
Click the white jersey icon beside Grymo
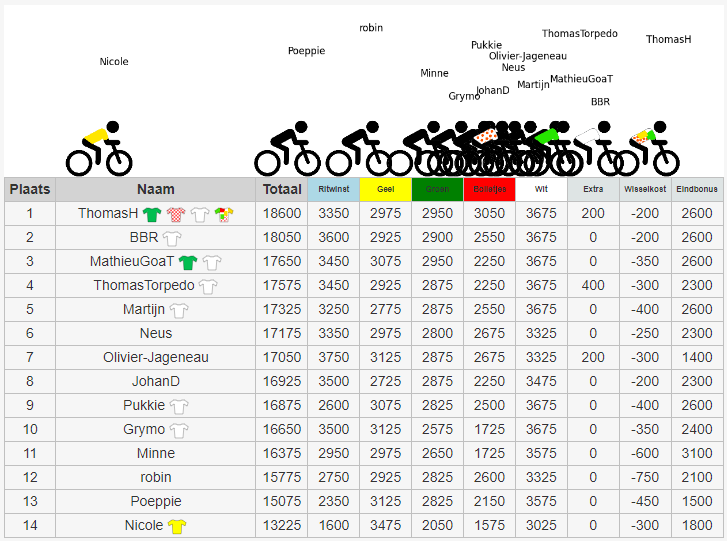178,430
